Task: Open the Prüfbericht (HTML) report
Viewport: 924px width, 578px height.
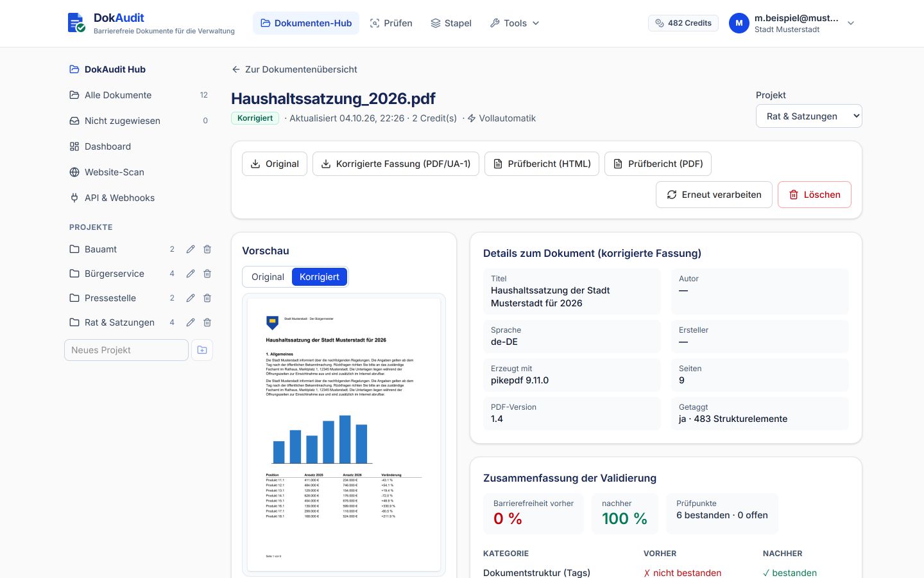Action: tap(542, 164)
